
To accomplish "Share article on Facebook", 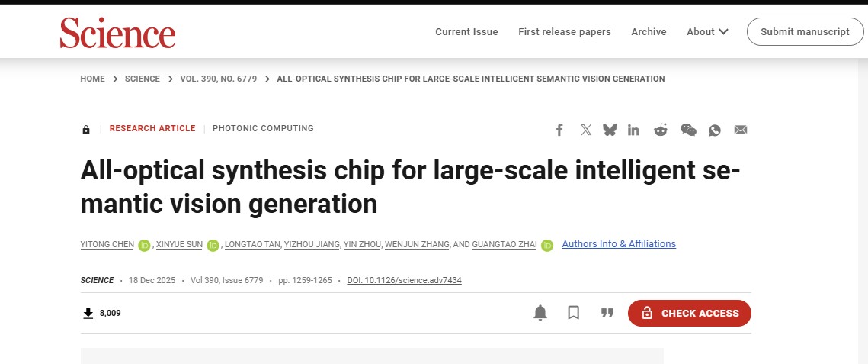I will tap(559, 130).
